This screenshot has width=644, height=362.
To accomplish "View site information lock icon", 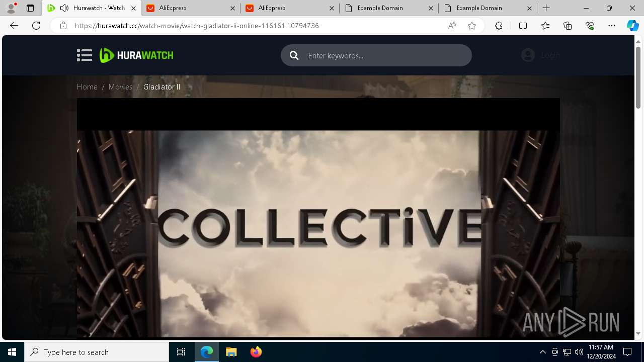I will point(63,26).
